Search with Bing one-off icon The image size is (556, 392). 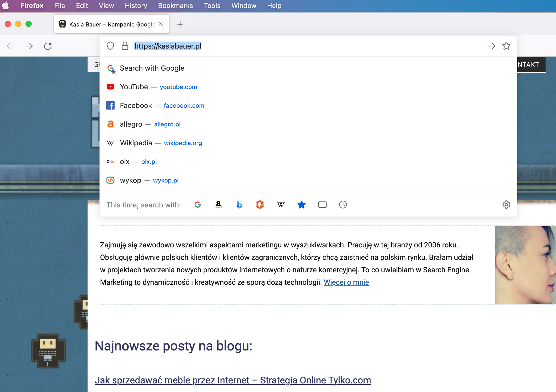pyautogui.click(x=239, y=205)
